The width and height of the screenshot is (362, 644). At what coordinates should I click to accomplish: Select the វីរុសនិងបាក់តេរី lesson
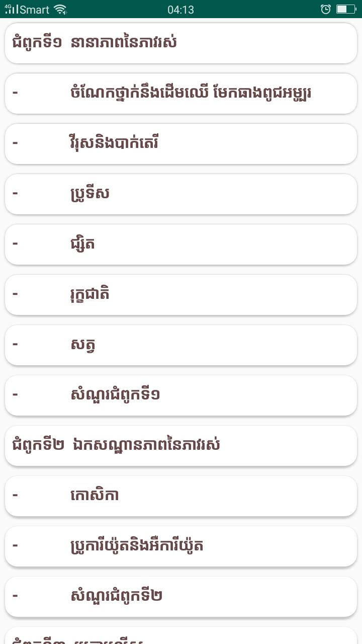[x=181, y=144]
